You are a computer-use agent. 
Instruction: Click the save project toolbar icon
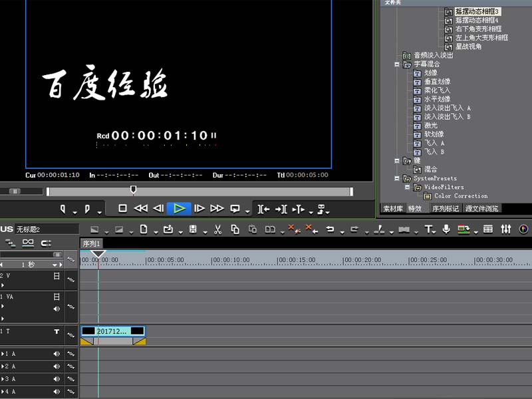[x=192, y=231]
